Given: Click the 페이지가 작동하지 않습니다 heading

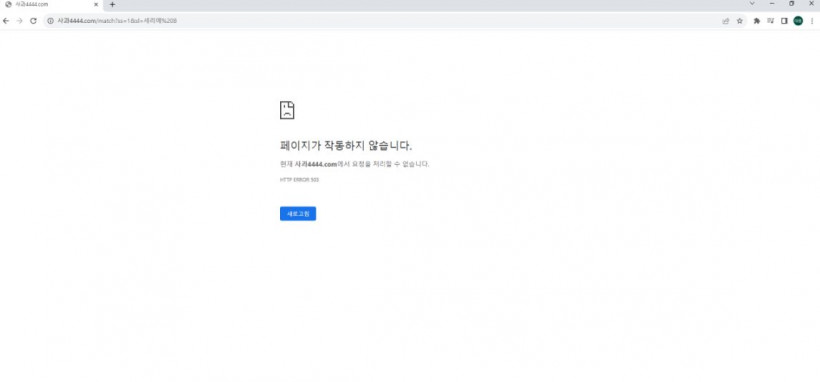Looking at the screenshot, I should click(x=346, y=145).
